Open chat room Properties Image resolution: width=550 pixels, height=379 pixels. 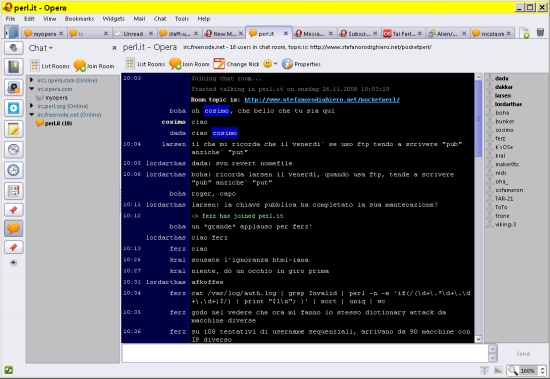301,64
